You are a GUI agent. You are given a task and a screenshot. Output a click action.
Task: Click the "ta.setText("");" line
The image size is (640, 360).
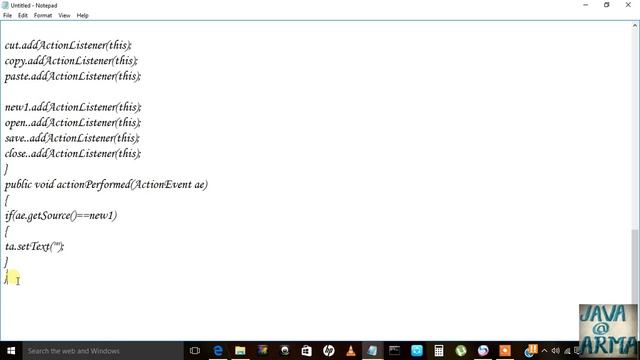34,247
